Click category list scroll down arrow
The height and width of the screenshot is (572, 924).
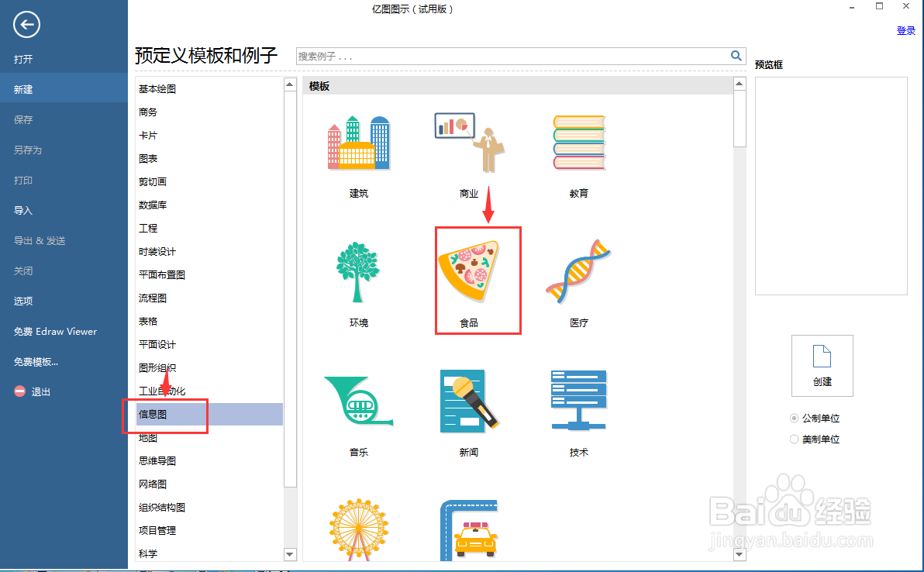[x=290, y=553]
